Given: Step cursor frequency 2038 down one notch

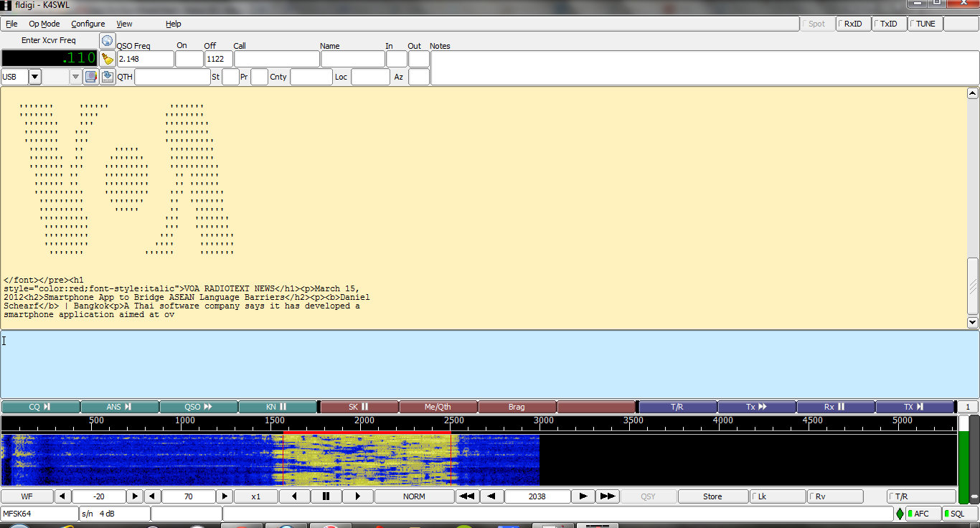Looking at the screenshot, I should coord(491,496).
